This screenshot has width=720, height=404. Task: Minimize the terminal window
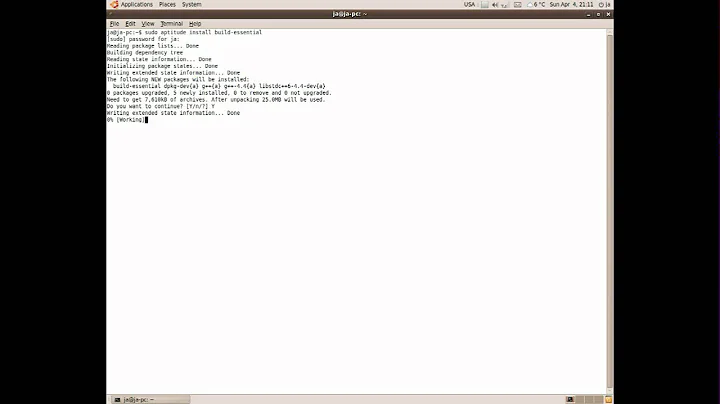tap(588, 14)
